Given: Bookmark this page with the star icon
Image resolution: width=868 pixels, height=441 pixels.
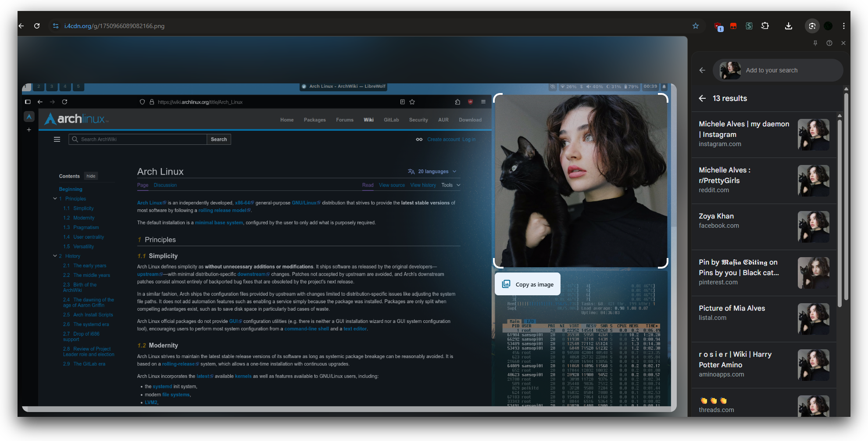Looking at the screenshot, I should pos(696,26).
